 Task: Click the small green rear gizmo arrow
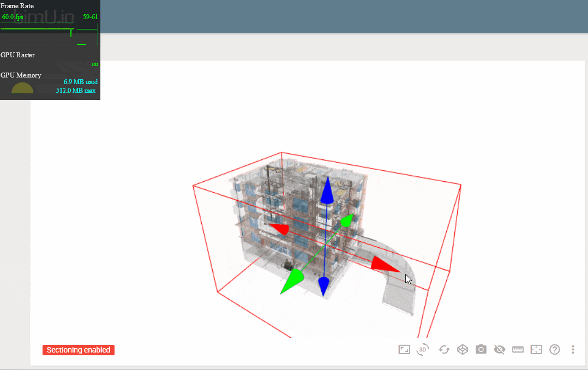pyautogui.click(x=347, y=220)
